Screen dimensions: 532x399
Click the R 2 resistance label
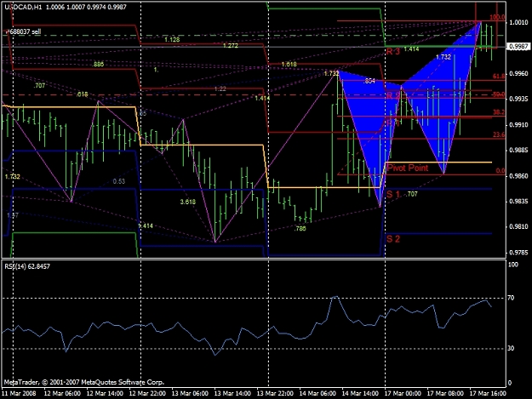pos(393,96)
